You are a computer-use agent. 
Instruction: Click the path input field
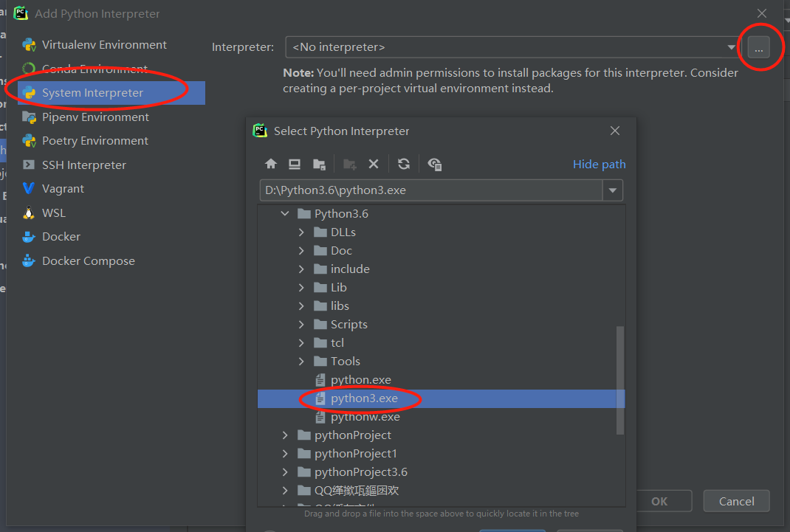point(431,190)
